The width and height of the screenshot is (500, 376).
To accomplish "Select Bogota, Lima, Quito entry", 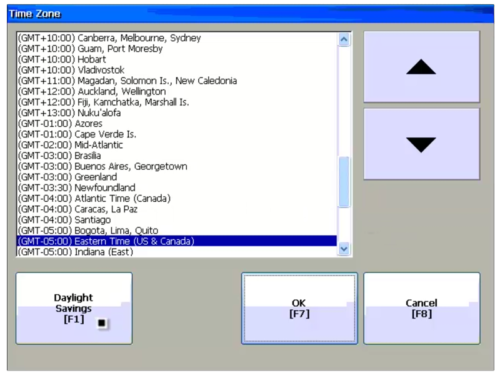I will coord(177,230).
